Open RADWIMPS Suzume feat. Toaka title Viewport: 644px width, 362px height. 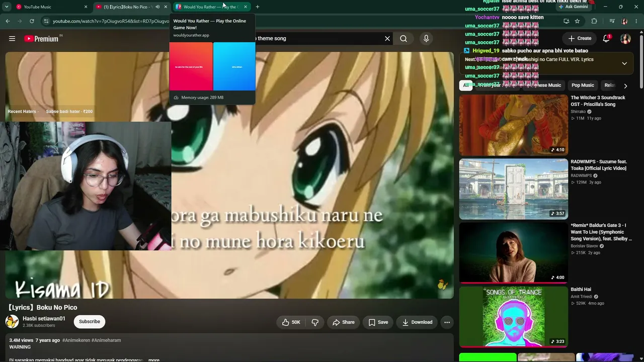coord(599,165)
